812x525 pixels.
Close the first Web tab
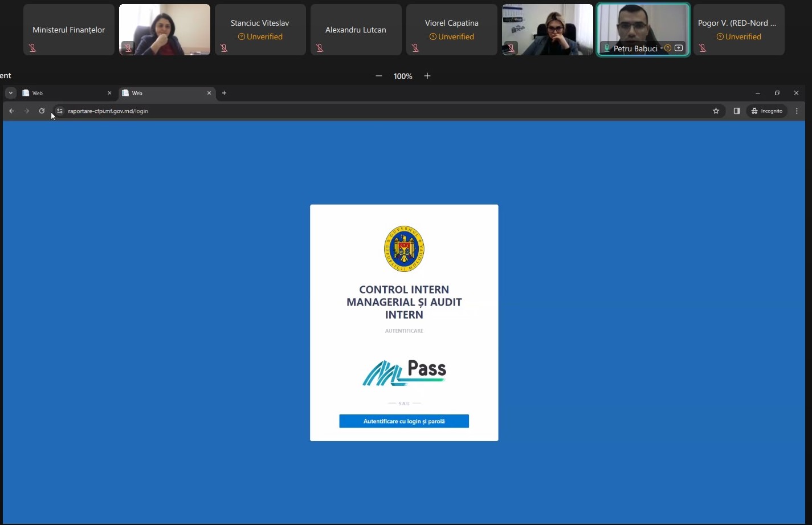click(x=109, y=93)
